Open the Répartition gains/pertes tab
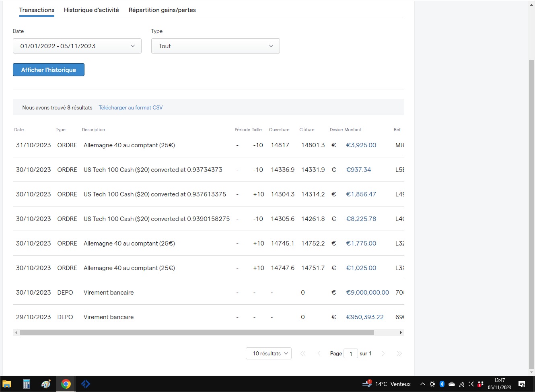Viewport: 535px width, 392px height. click(x=162, y=10)
